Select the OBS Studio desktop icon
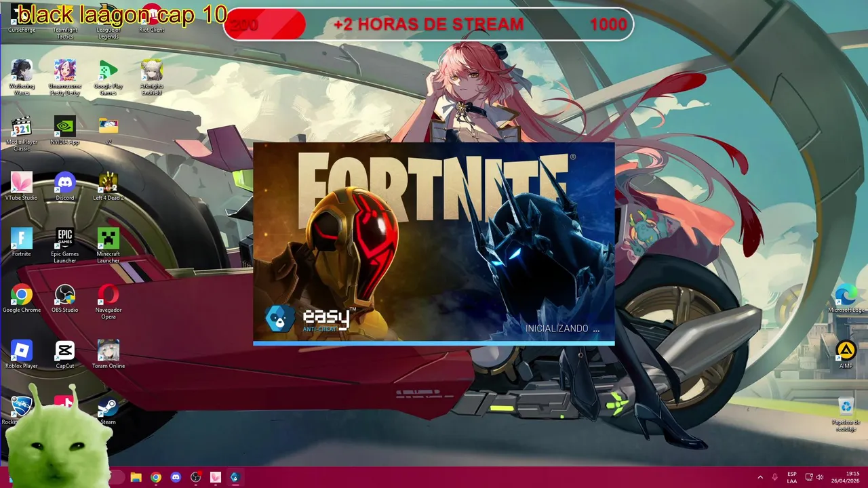868x488 pixels. click(65, 298)
